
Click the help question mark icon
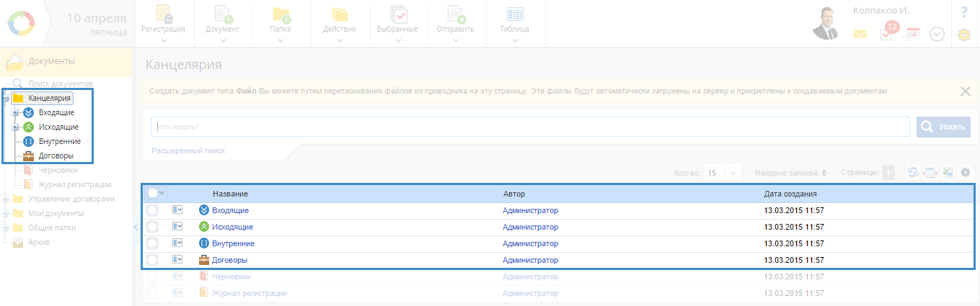click(x=964, y=12)
